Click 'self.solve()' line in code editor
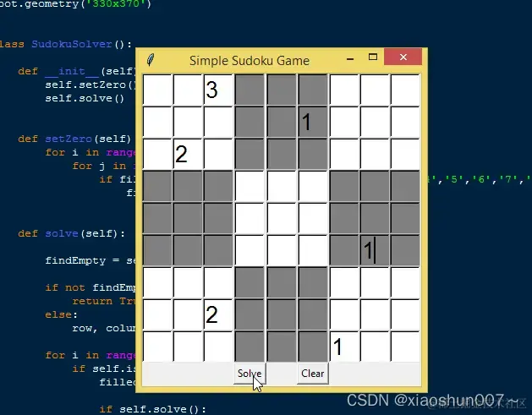 tap(85, 98)
